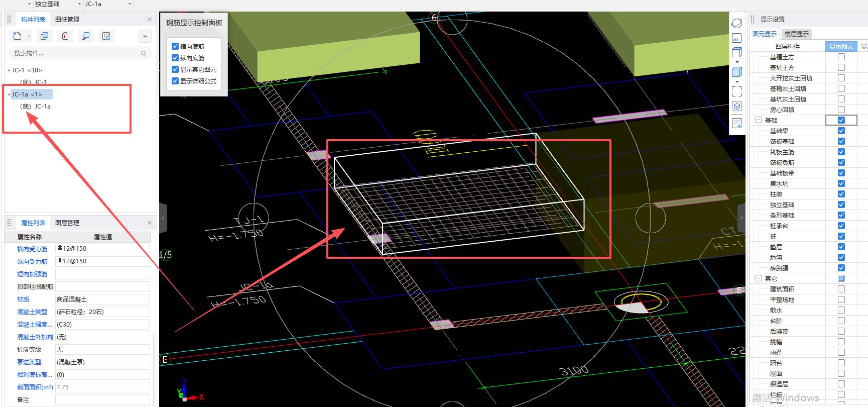
Task: Click the inter-floor copy component icon
Action: point(86,36)
